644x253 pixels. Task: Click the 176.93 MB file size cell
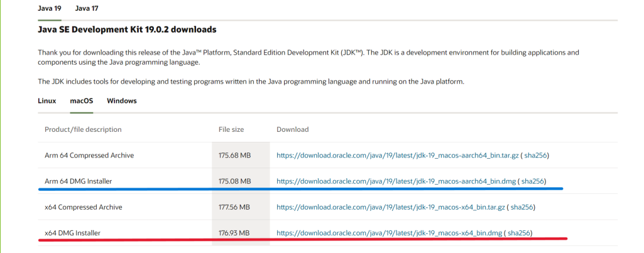[241, 232]
